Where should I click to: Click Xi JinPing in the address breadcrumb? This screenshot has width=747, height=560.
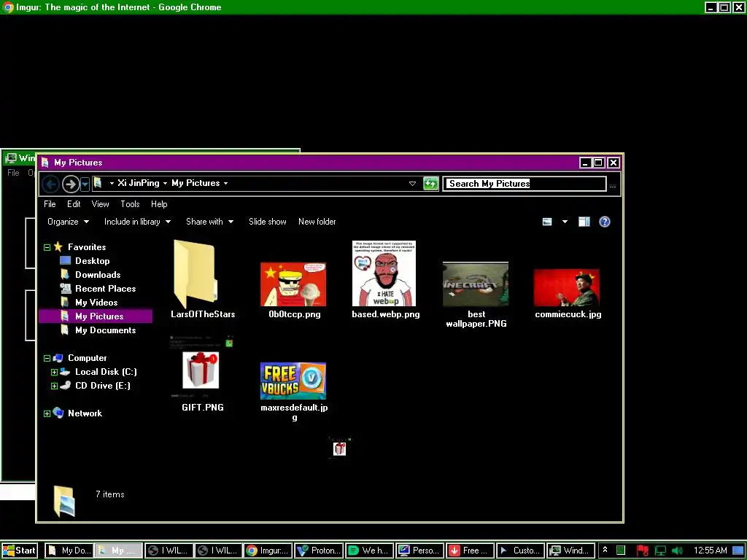tap(138, 183)
